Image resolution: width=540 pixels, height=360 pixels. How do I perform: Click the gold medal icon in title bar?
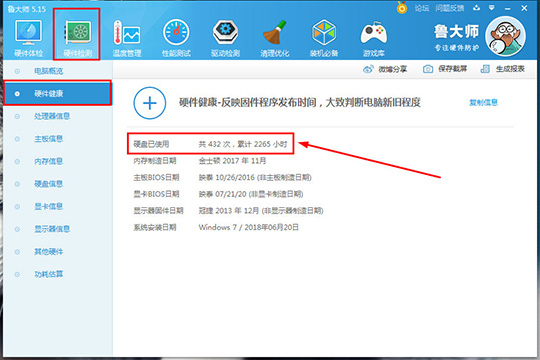pyautogui.click(x=402, y=8)
